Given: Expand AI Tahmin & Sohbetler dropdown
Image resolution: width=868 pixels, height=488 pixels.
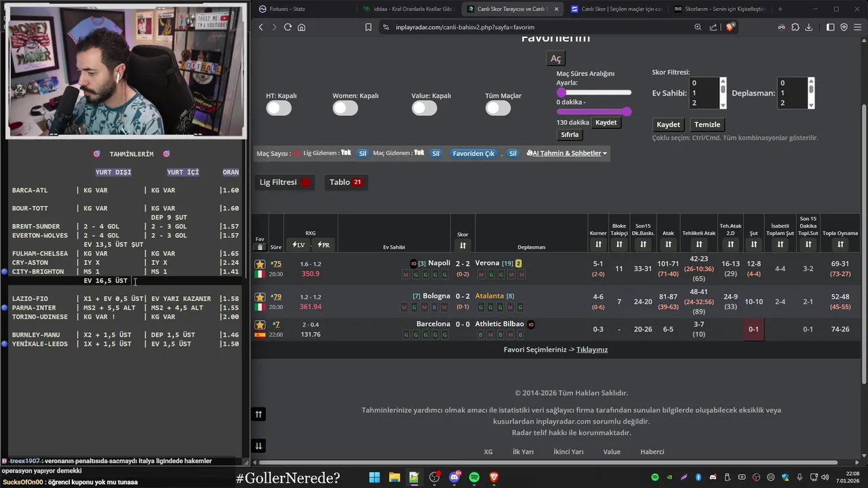Looking at the screenshot, I should 567,153.
